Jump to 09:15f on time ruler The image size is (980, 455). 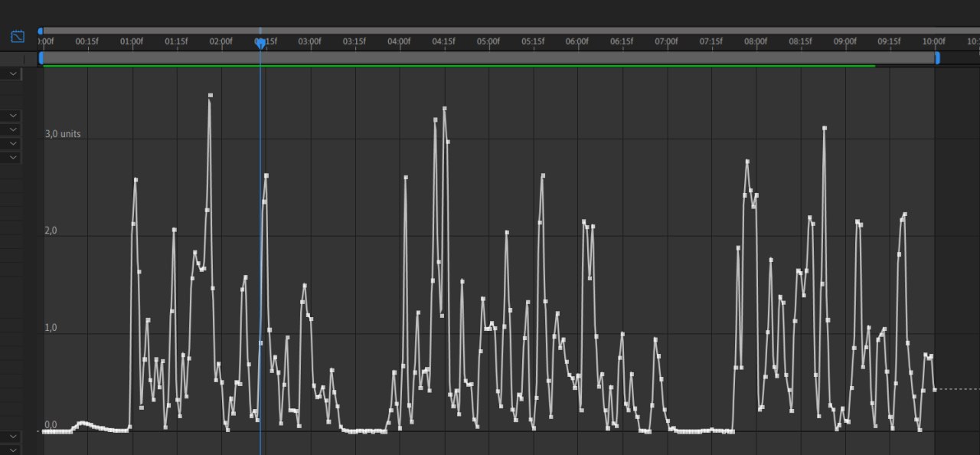tap(890, 41)
